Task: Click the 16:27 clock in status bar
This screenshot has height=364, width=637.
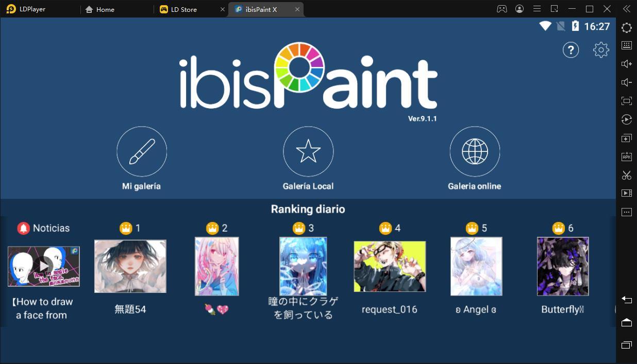Action: point(597,26)
